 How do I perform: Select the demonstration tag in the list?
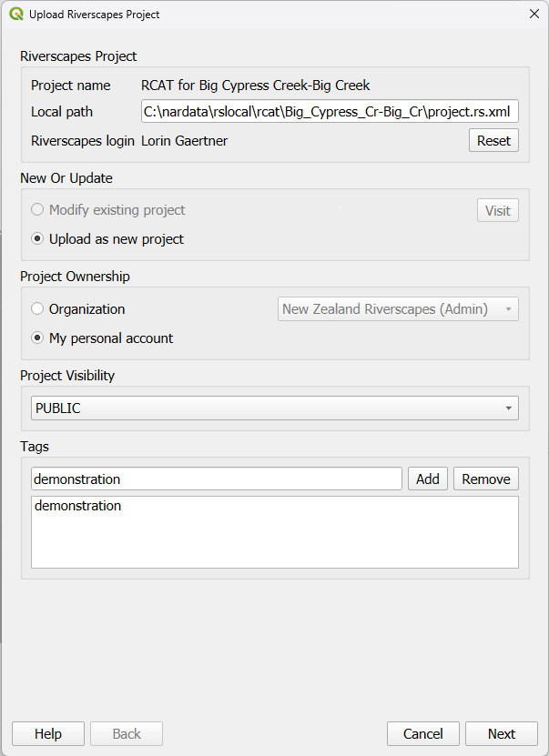pos(78,506)
